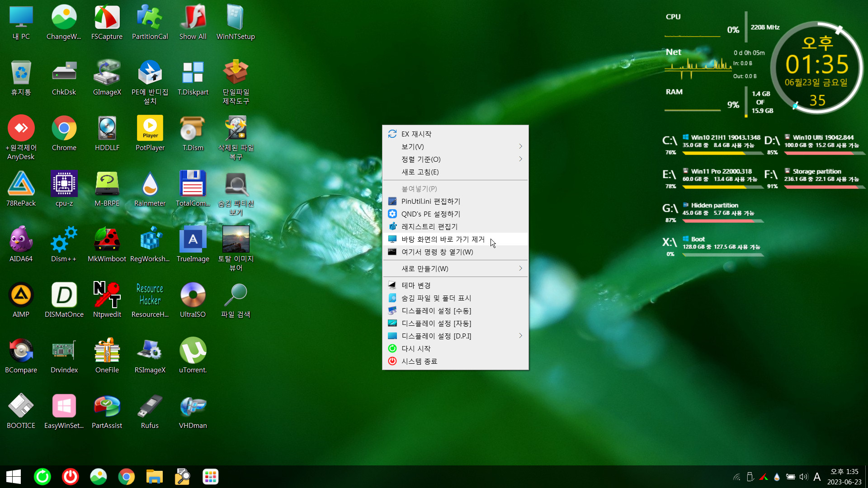Launch Rainmeter desktop shortcut

[150, 189]
